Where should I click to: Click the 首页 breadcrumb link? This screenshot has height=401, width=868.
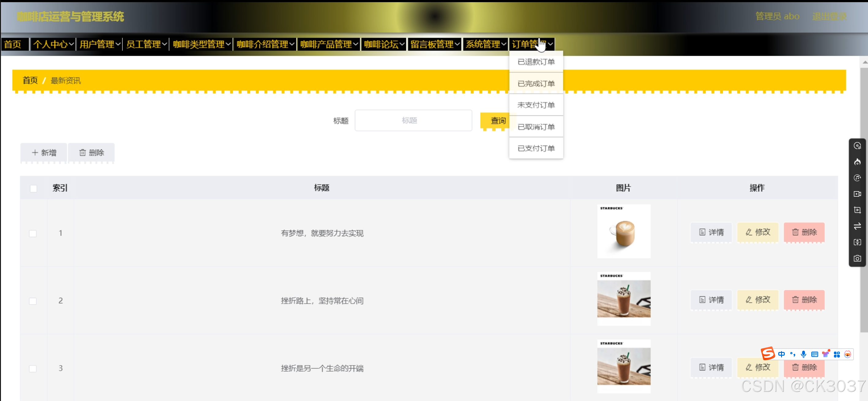(x=30, y=80)
